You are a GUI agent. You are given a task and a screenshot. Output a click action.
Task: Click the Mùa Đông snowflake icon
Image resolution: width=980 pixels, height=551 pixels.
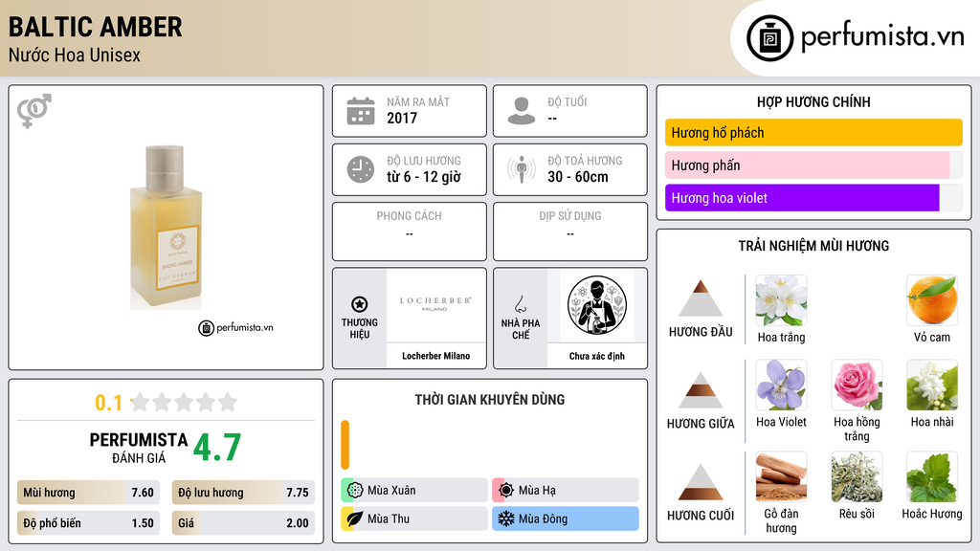tap(506, 518)
